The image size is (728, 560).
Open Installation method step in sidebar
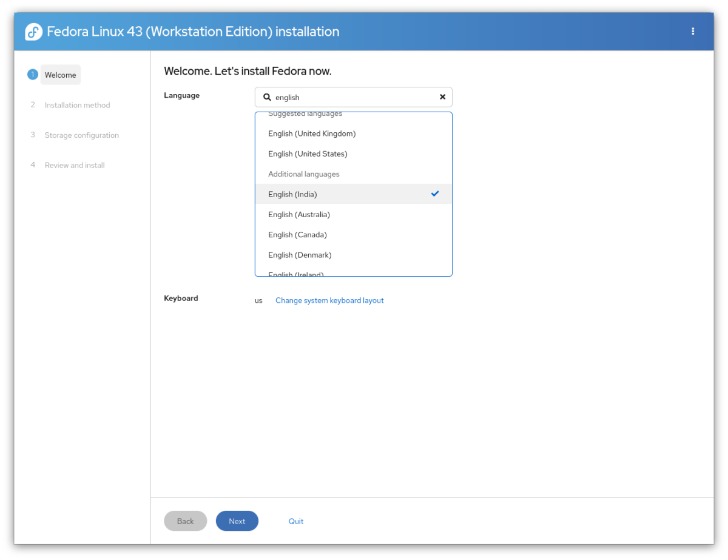77,105
